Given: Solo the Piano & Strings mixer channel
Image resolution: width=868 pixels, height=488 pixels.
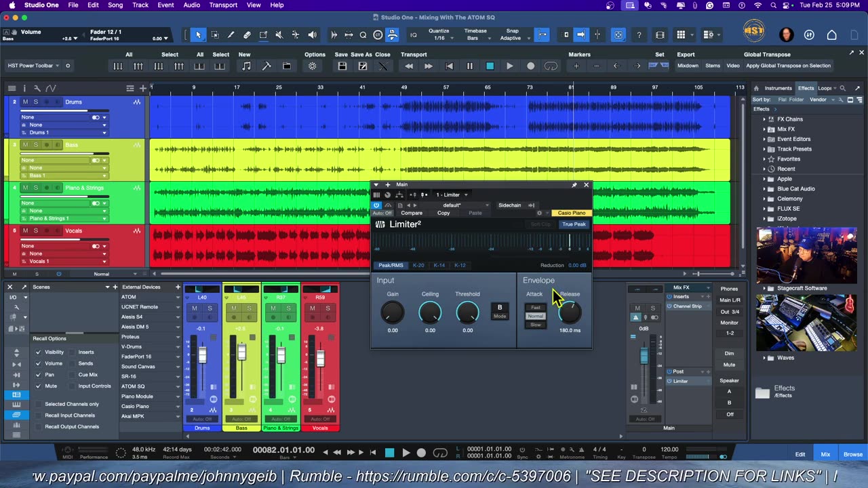Looking at the screenshot, I should click(x=288, y=308).
